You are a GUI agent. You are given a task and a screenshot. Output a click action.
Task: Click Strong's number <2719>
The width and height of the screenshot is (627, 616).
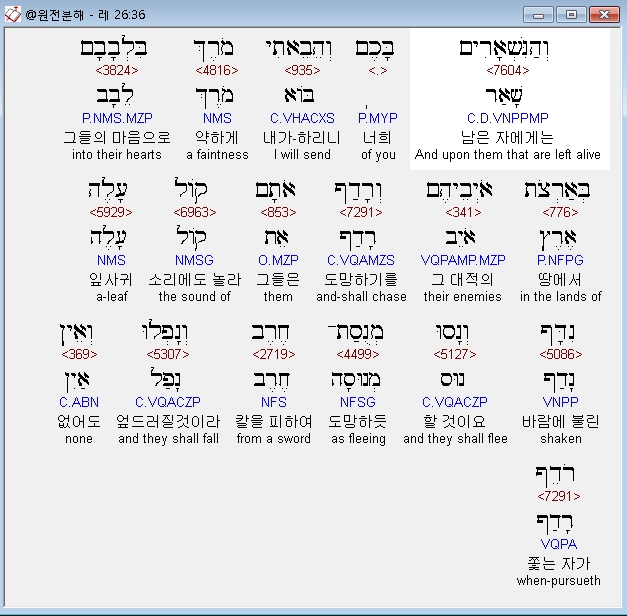tap(274, 354)
